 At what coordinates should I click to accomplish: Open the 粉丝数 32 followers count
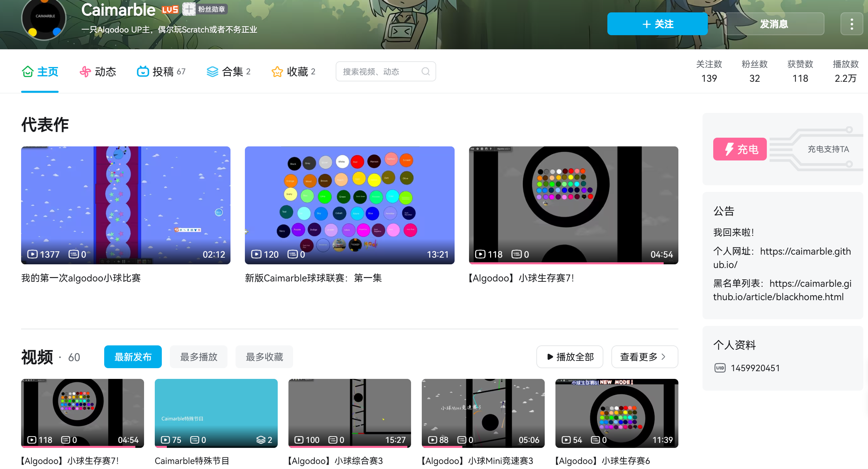tap(754, 71)
